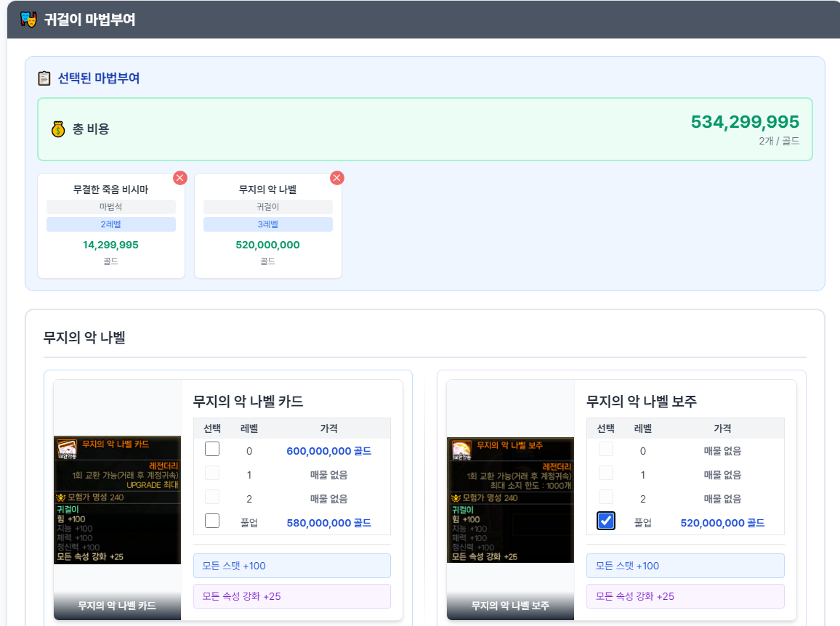Click the 모든 스탯 +100 tag under 나벨 카드

point(291,566)
